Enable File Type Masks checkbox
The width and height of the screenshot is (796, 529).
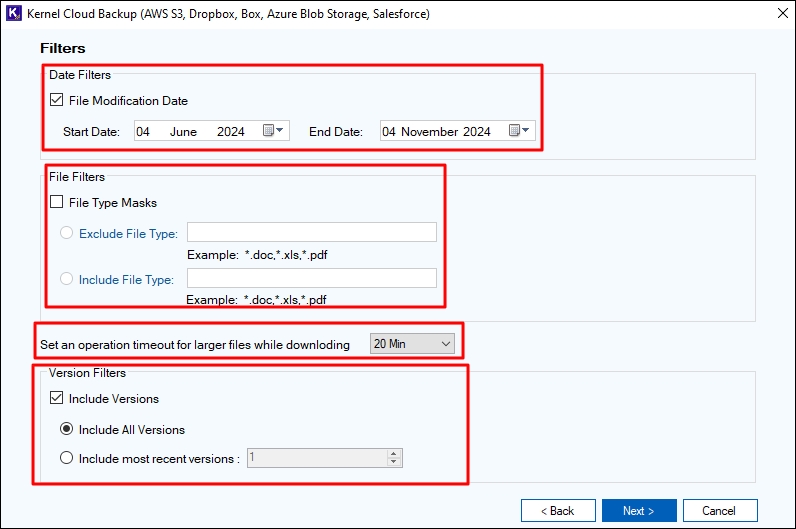[x=56, y=202]
